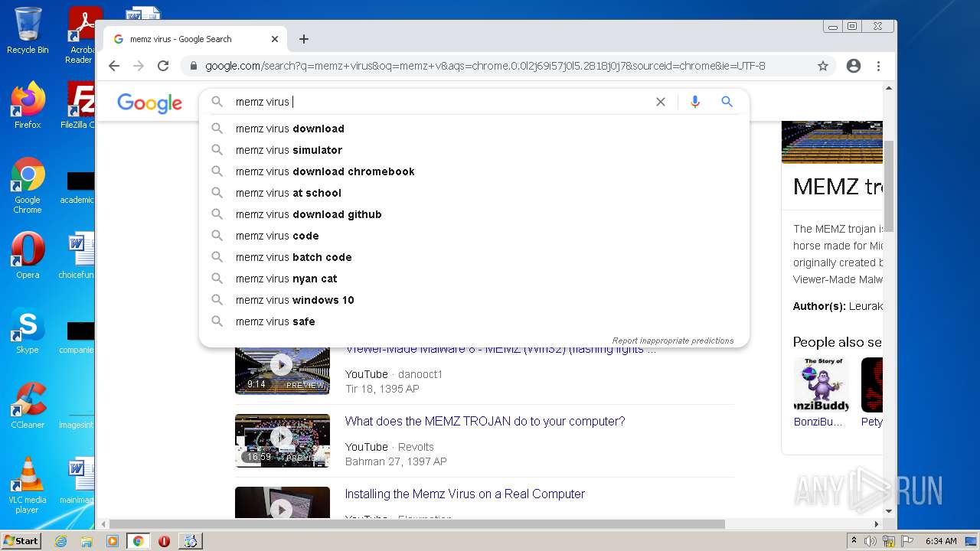This screenshot has width=980, height=551.
Task: Open the Windows Start button
Action: 21,541
